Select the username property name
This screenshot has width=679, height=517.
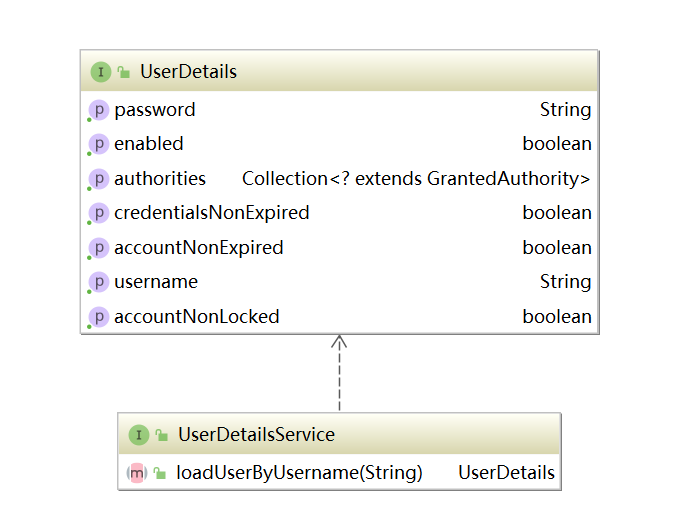pyautogui.click(x=156, y=282)
